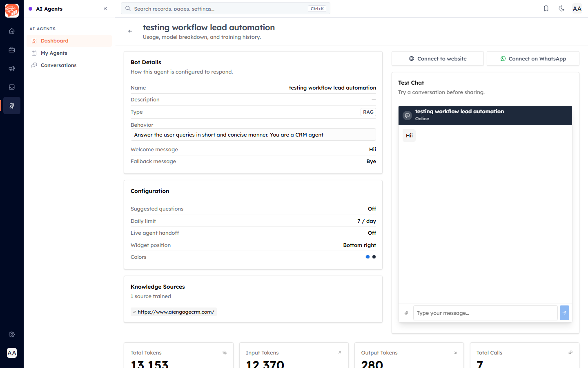This screenshot has height=368, width=588.
Task: Click the 'Bye' fallback message value
Action: point(371,162)
